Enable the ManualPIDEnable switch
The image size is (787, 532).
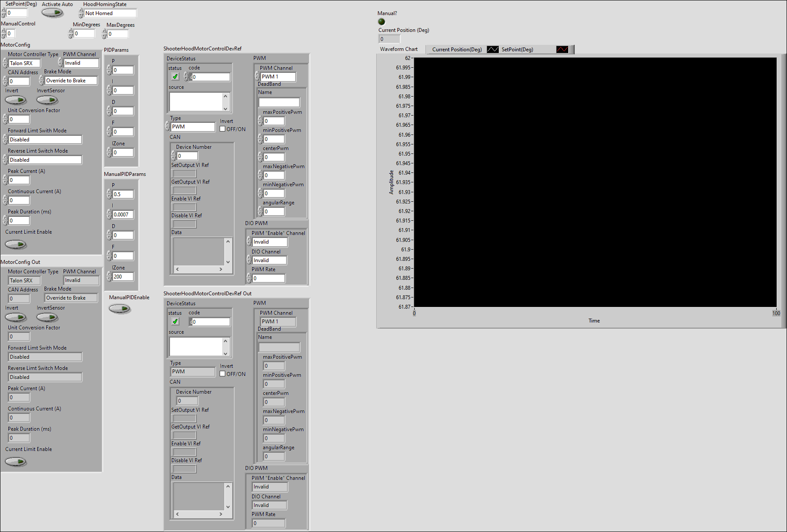click(x=120, y=309)
